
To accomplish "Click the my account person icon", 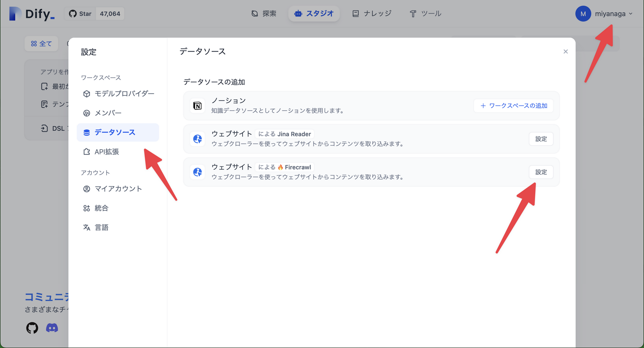I will (87, 189).
